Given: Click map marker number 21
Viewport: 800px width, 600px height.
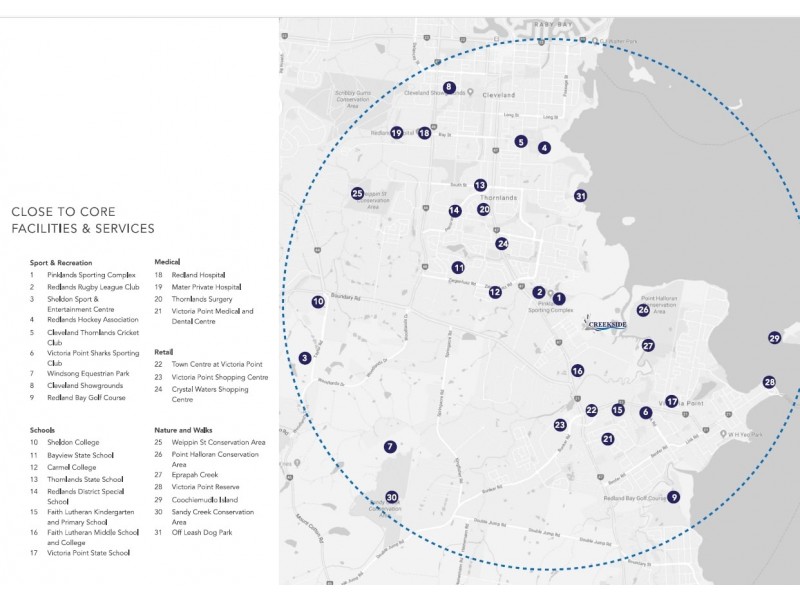Looking at the screenshot, I should 607,439.
